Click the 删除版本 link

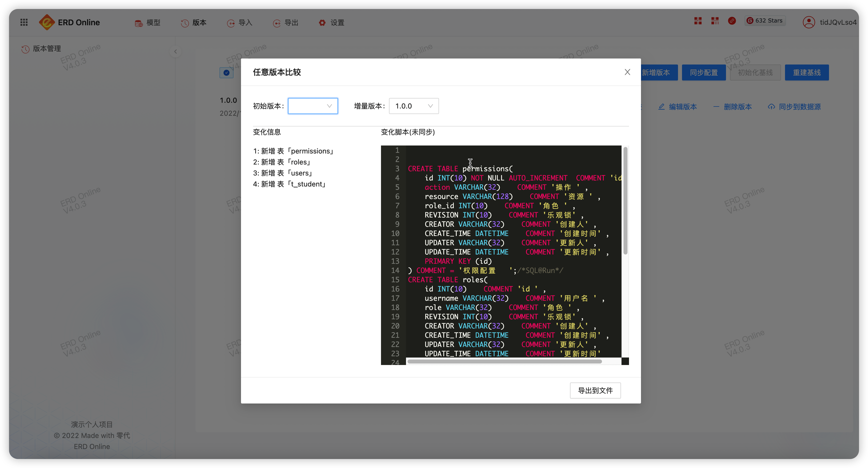pos(737,107)
